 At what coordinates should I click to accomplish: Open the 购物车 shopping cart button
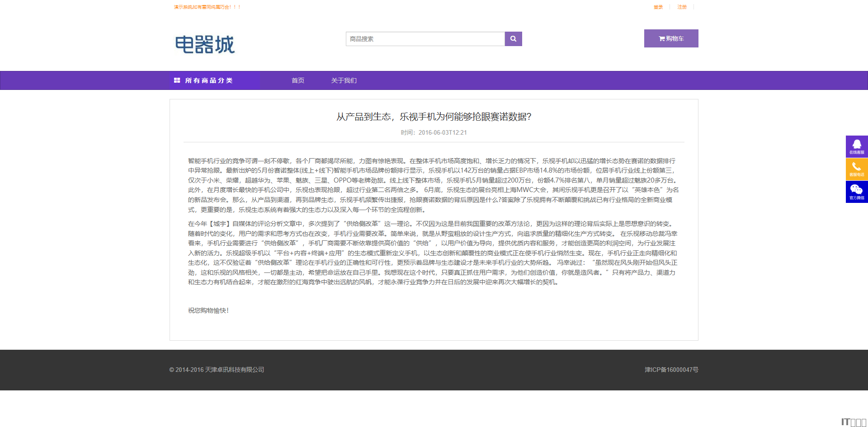pos(671,38)
